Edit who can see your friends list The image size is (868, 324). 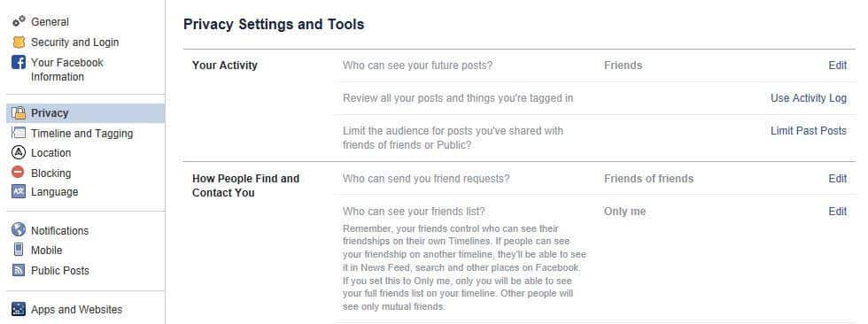(x=838, y=212)
